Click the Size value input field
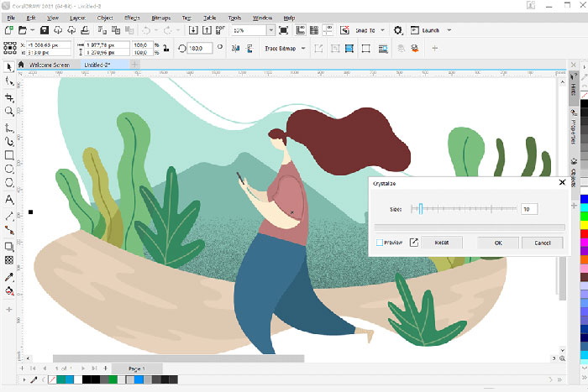The image size is (588, 392). click(529, 209)
